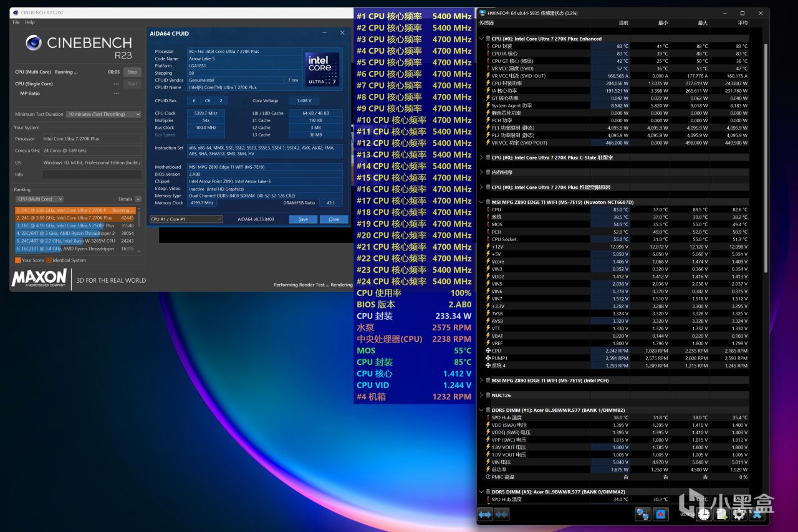Expand the C-State 驻留率 sensor group

(481, 158)
